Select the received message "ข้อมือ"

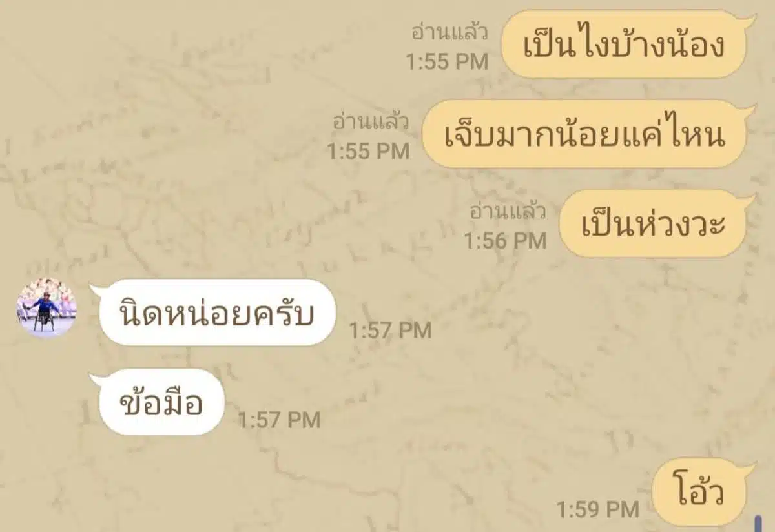tap(157, 403)
